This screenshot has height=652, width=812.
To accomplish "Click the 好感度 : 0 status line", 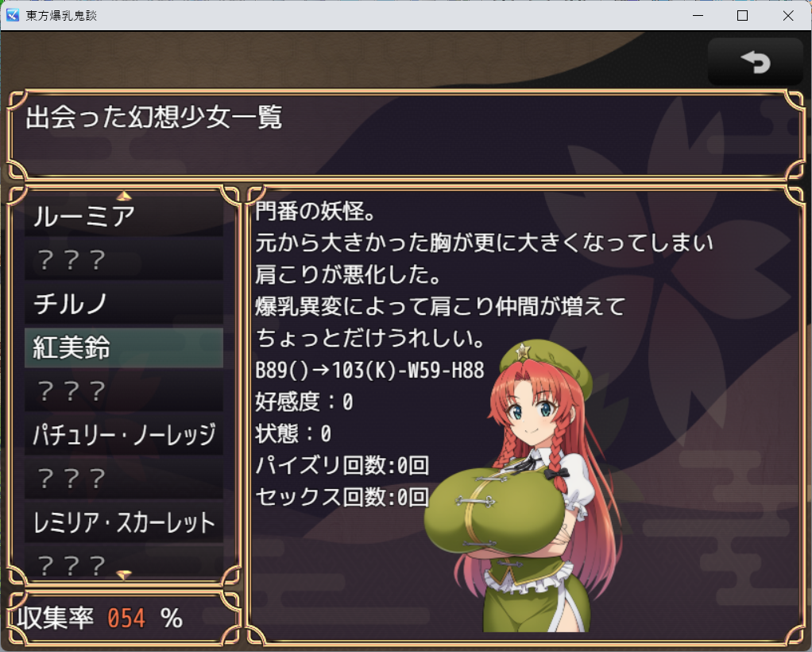I will (x=304, y=402).
